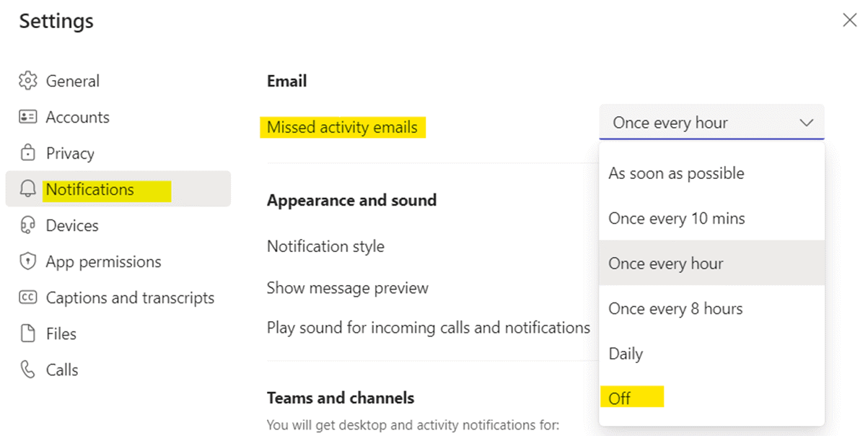868x436 pixels.
Task: Collapse the Missed activity emails dropdown
Action: pos(711,122)
